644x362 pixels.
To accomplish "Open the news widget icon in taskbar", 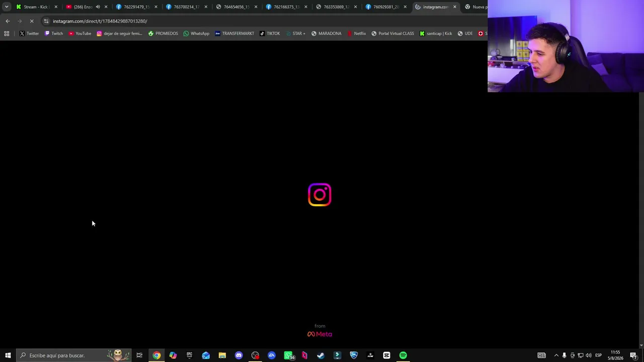I will pos(541,355).
